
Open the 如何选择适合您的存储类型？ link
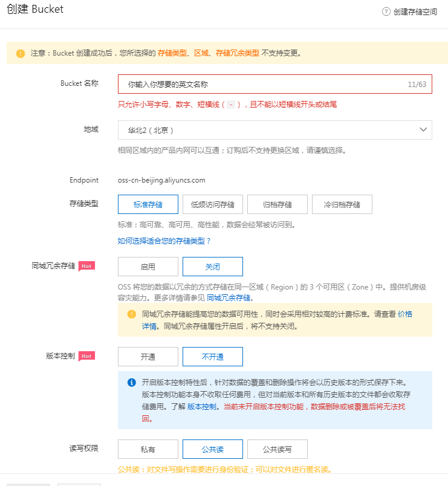click(164, 241)
